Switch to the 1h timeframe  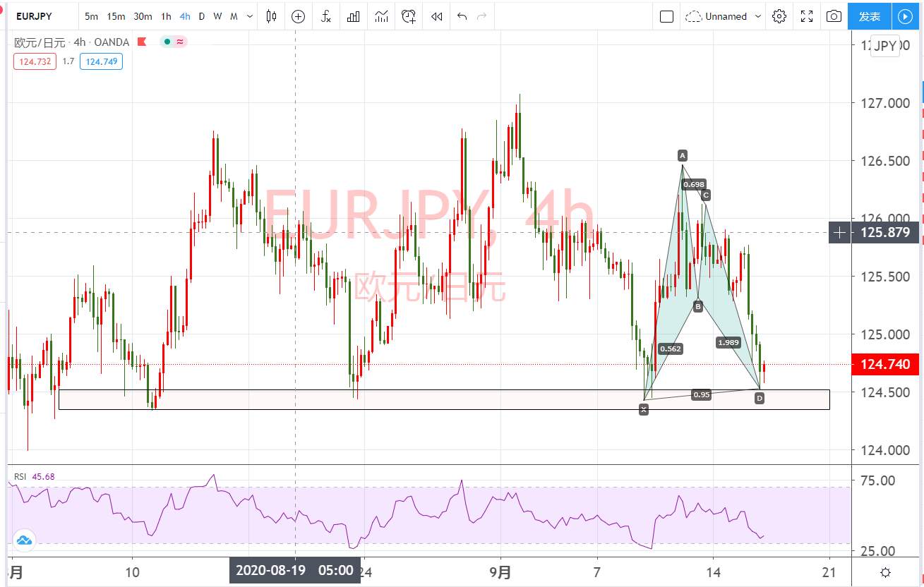coord(166,16)
